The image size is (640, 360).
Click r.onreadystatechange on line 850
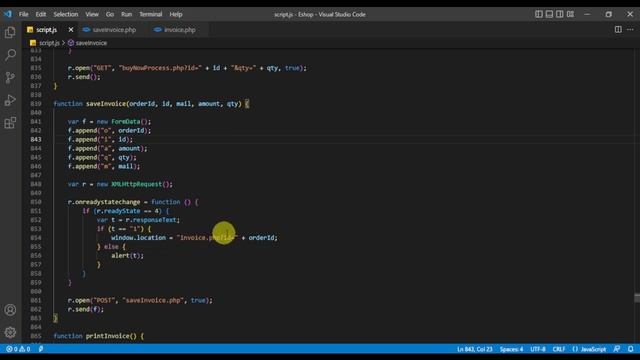click(104, 202)
